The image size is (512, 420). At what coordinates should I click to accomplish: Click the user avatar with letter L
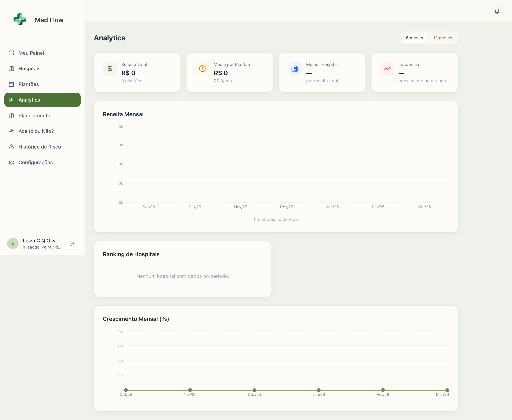pyautogui.click(x=13, y=243)
